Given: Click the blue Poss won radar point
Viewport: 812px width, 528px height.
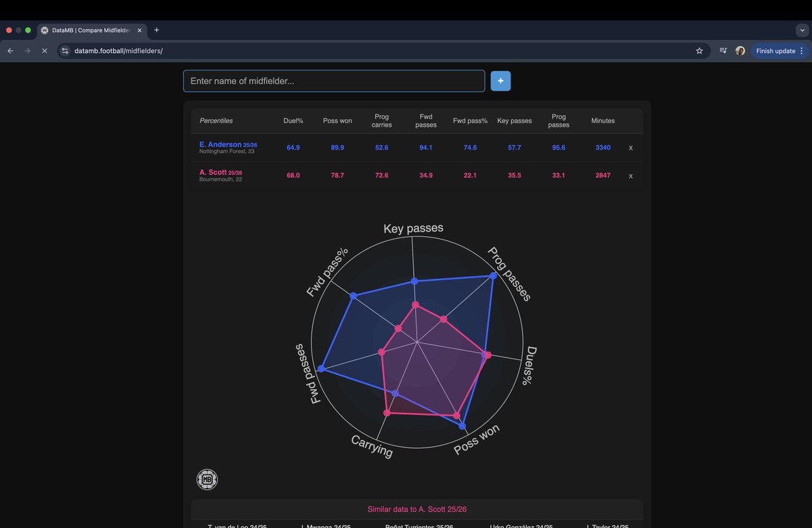Looking at the screenshot, I should point(463,426).
